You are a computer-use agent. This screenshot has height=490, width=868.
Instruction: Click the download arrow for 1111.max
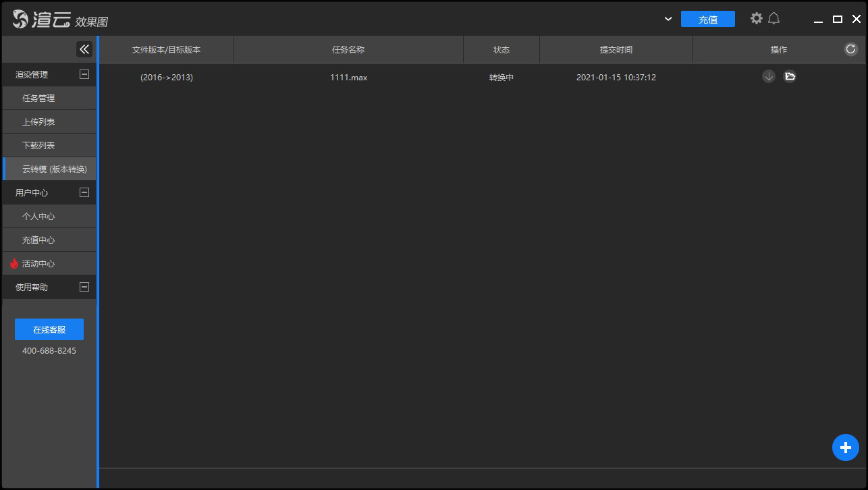point(768,76)
